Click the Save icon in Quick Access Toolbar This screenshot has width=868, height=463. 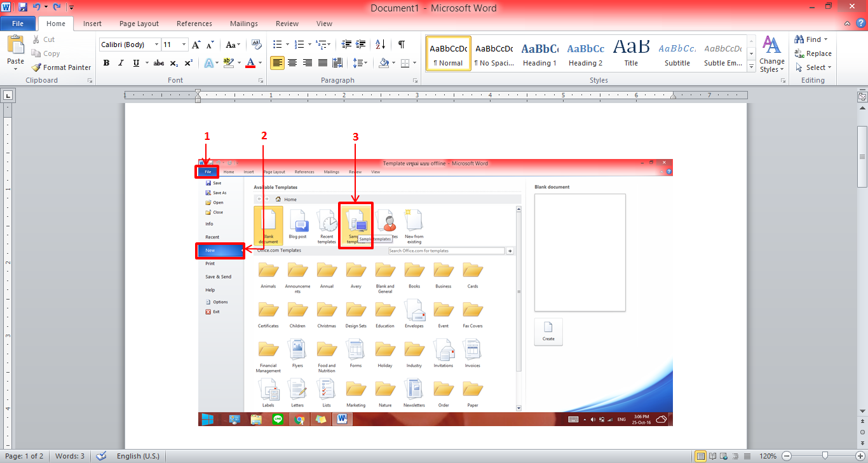(x=23, y=7)
